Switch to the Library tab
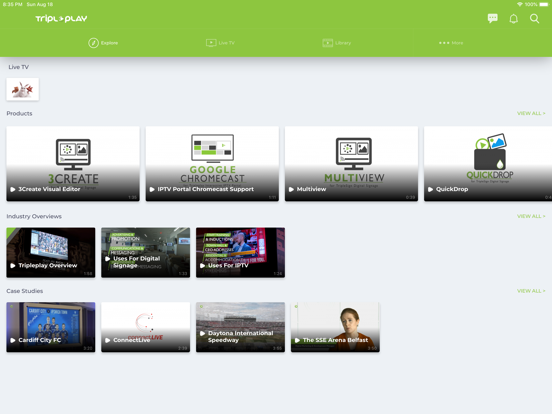The image size is (552, 414). coord(337,43)
